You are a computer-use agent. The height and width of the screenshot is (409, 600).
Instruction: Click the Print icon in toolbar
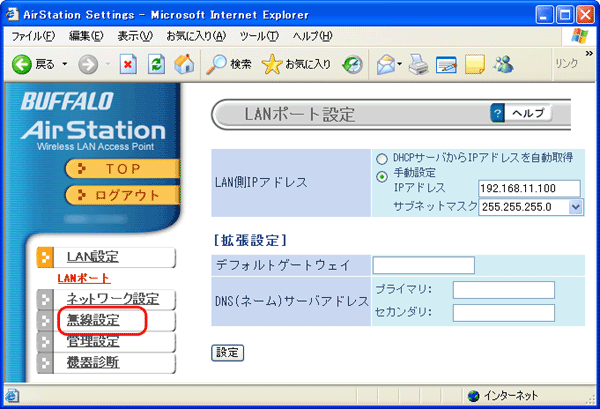(422, 63)
